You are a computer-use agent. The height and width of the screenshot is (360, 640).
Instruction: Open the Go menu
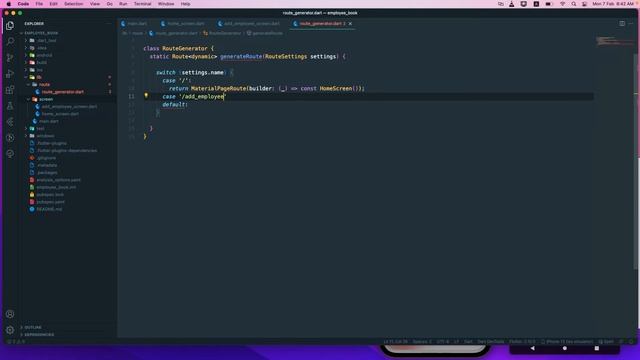[109, 4]
